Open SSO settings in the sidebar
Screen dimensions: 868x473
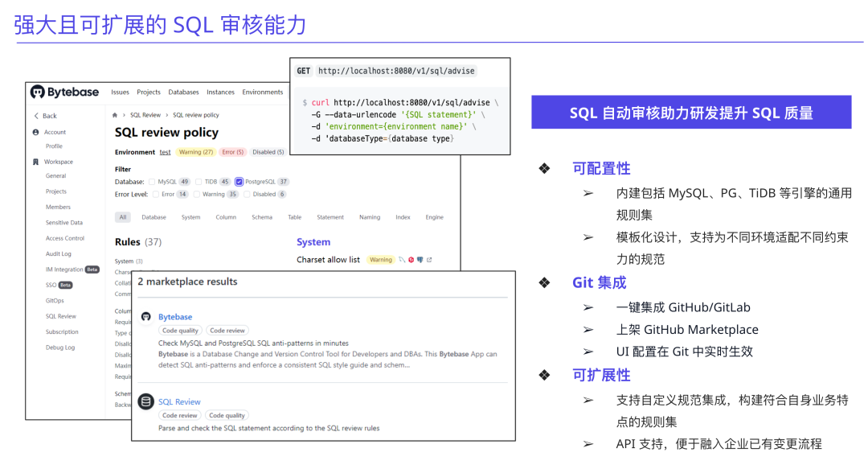pos(59,285)
